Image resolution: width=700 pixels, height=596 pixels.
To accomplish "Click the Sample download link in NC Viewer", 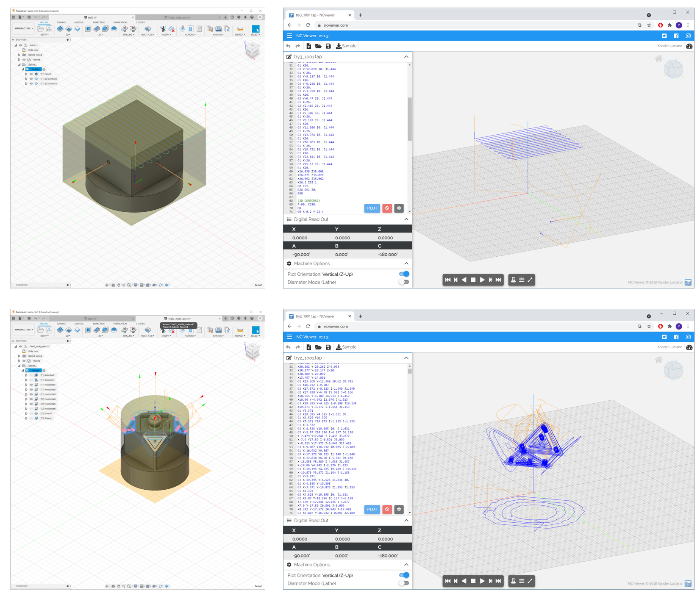I will [347, 46].
